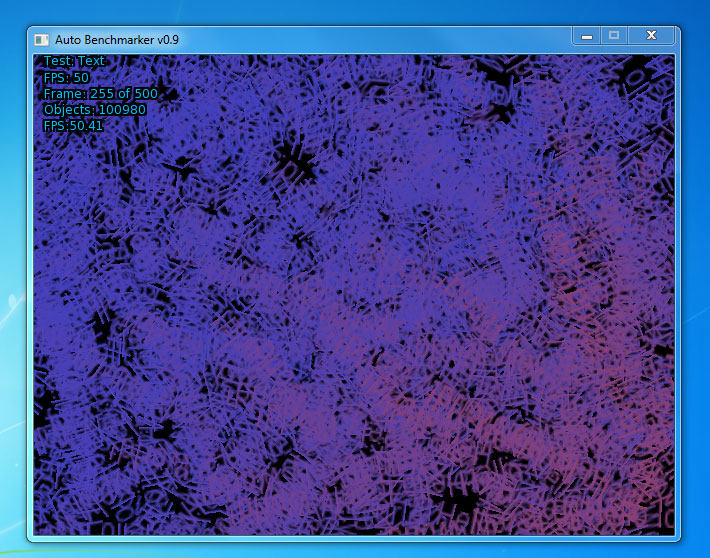This screenshot has height=558, width=710.
Task: Click the desktop wallpaper left of the window
Action: coord(12,300)
